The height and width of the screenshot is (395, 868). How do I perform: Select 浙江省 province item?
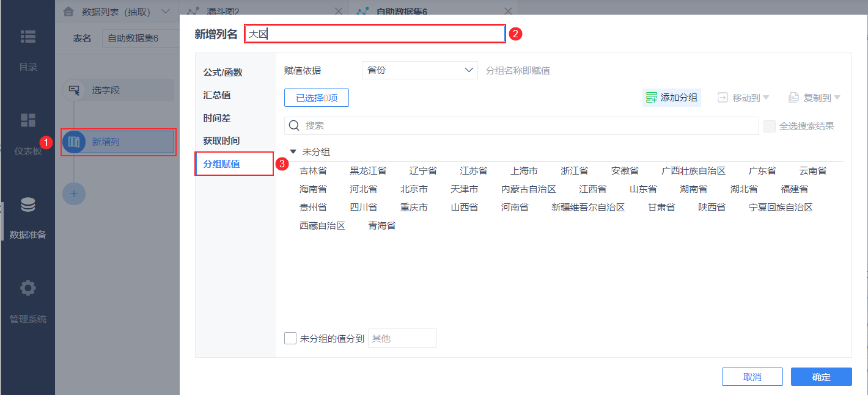click(x=575, y=171)
